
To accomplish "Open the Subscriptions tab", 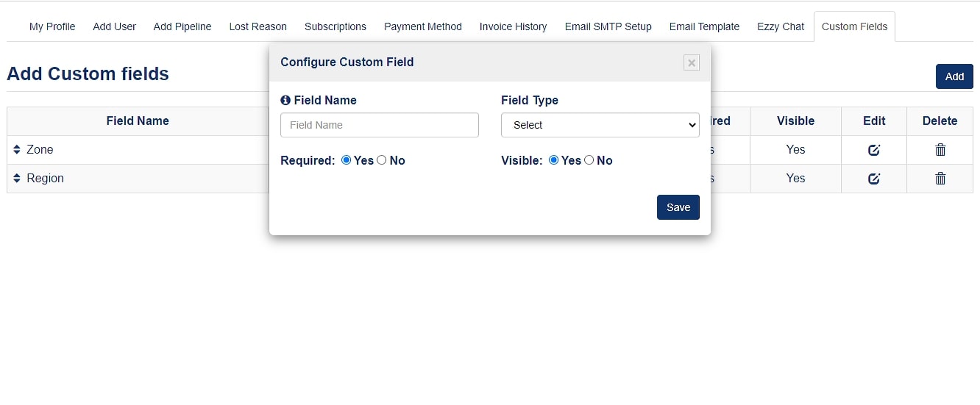I will pos(335,26).
